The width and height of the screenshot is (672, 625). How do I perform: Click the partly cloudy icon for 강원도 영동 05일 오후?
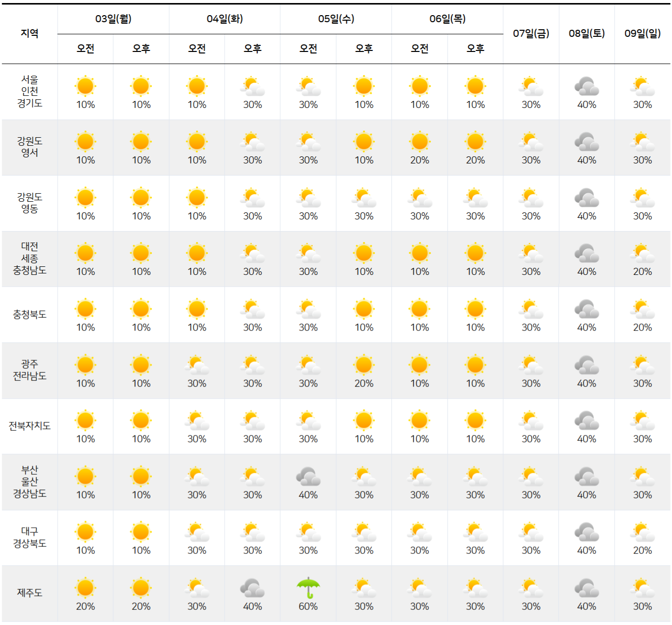pos(364,198)
